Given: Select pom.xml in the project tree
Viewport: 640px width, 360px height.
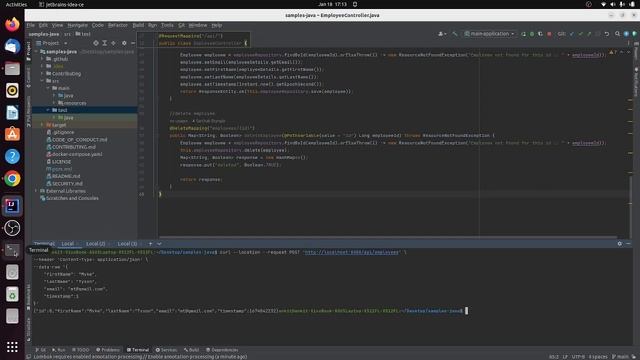Looking at the screenshot, I should click(61, 169).
